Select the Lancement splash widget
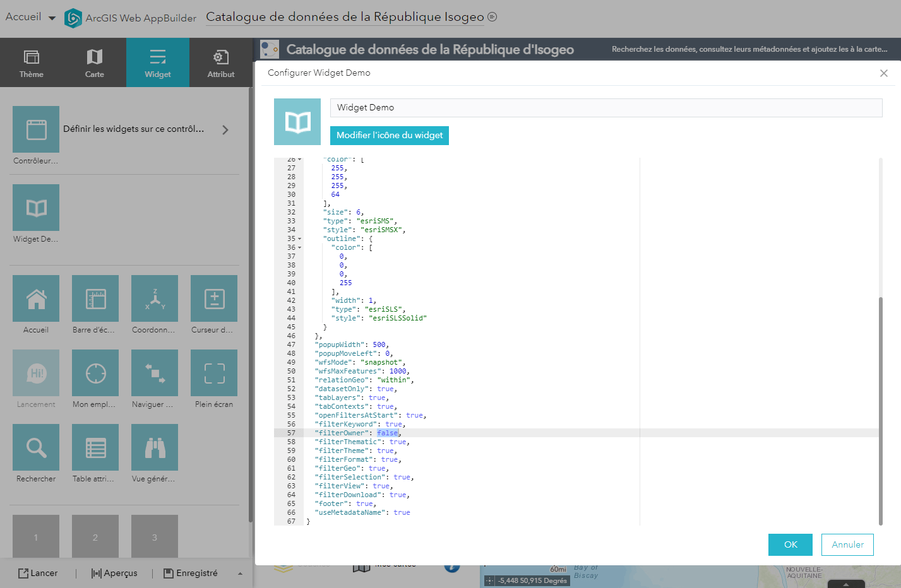The width and height of the screenshot is (901, 588). pyautogui.click(x=36, y=373)
